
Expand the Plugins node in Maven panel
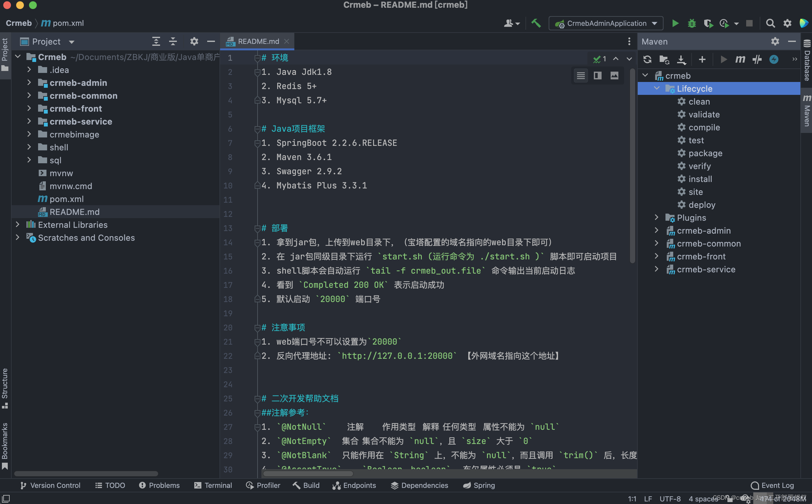tap(656, 217)
